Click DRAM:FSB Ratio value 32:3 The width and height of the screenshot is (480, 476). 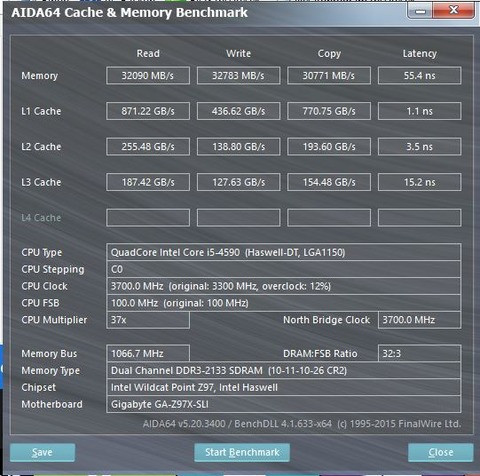[420, 353]
